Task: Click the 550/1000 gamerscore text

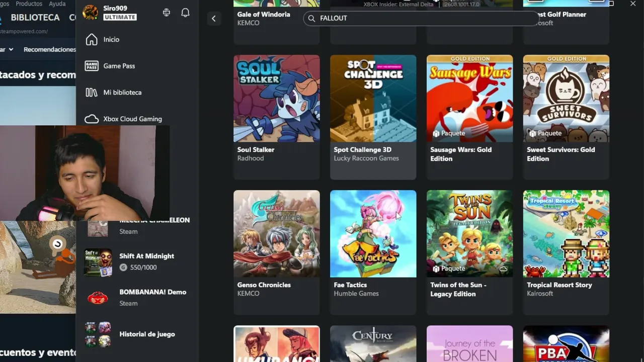Action: point(143,267)
